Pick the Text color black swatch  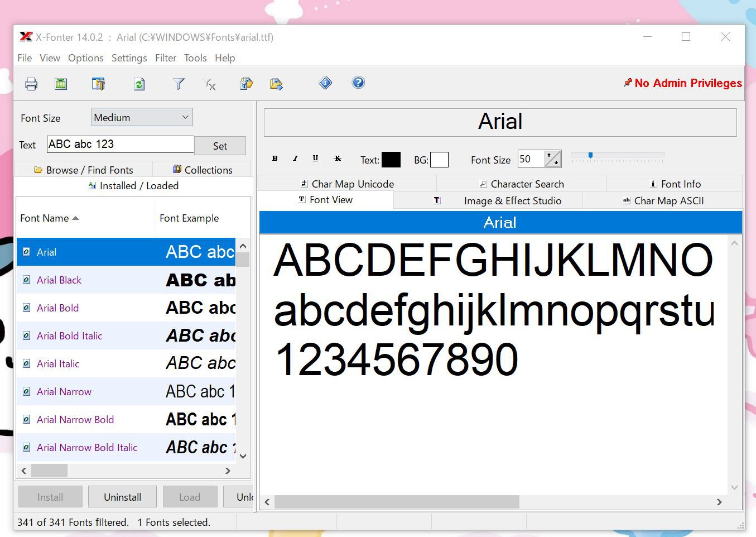click(x=391, y=160)
